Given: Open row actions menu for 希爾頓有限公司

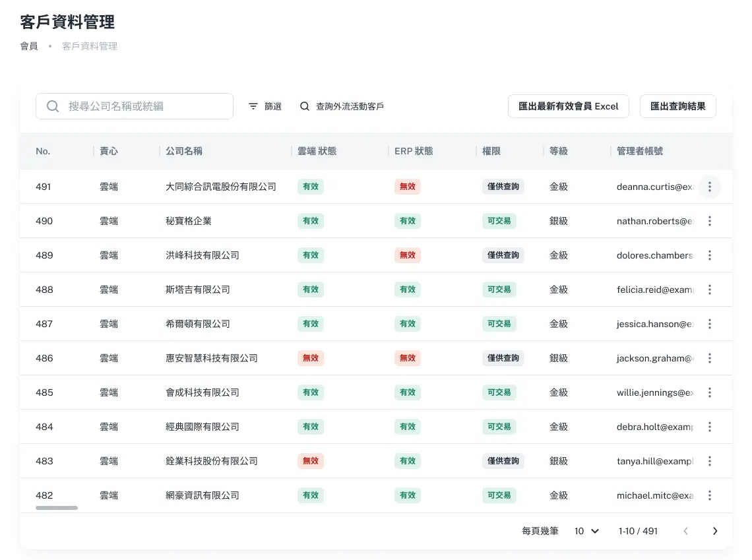Looking at the screenshot, I should pyautogui.click(x=709, y=324).
